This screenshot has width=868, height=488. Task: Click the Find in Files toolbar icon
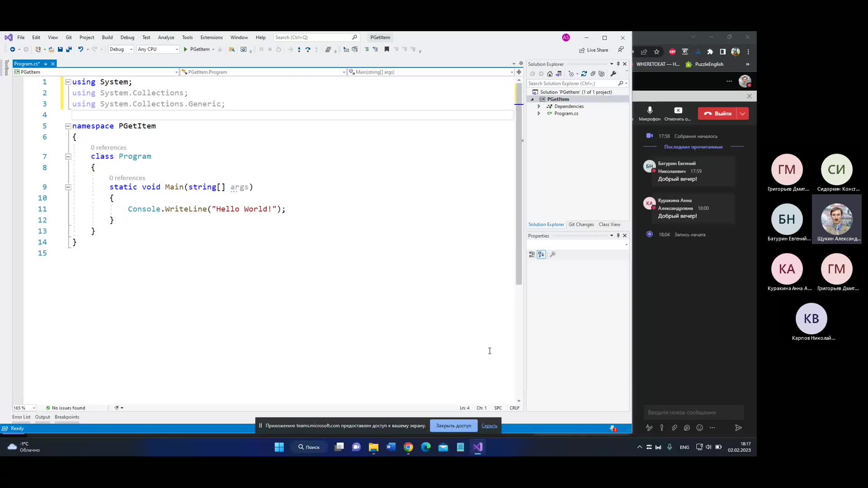point(231,49)
